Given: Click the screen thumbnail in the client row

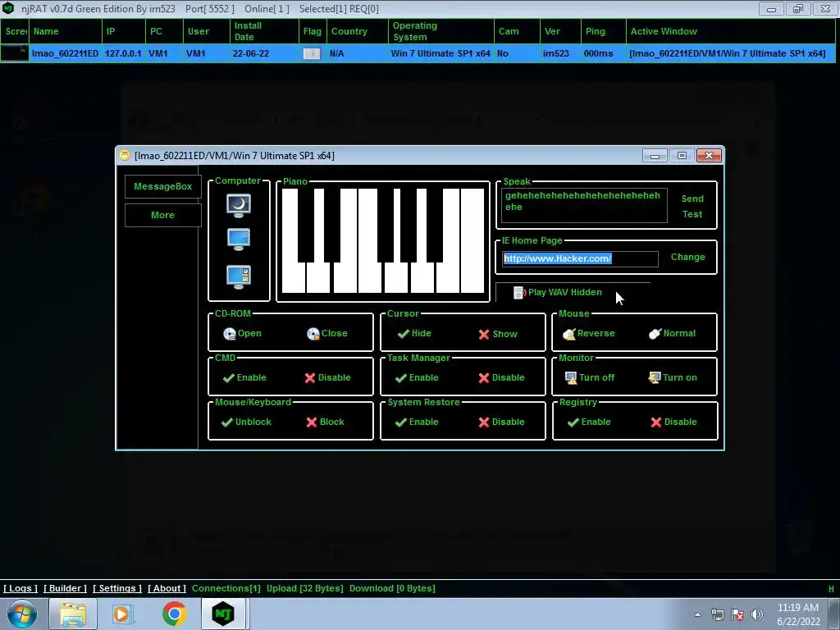Looking at the screenshot, I should tap(15, 53).
